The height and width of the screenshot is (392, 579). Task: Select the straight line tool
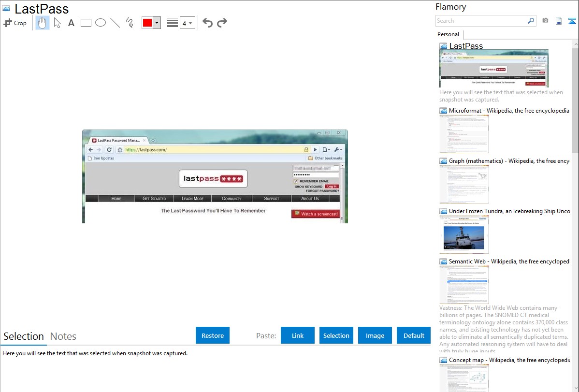115,23
